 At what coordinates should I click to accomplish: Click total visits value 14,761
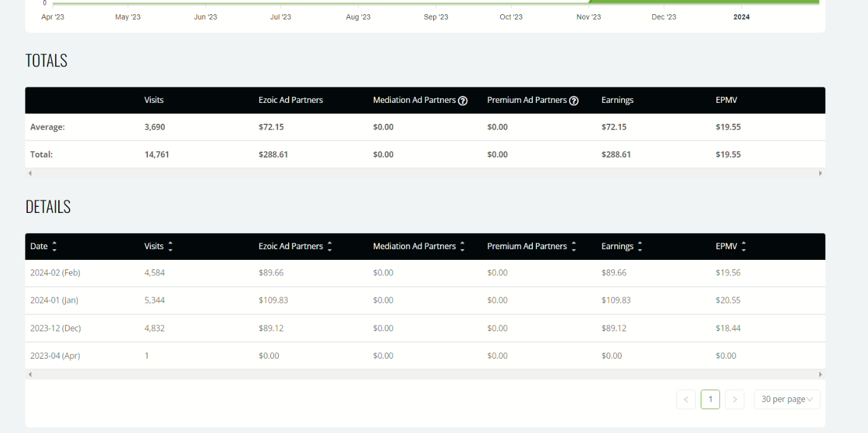point(157,155)
